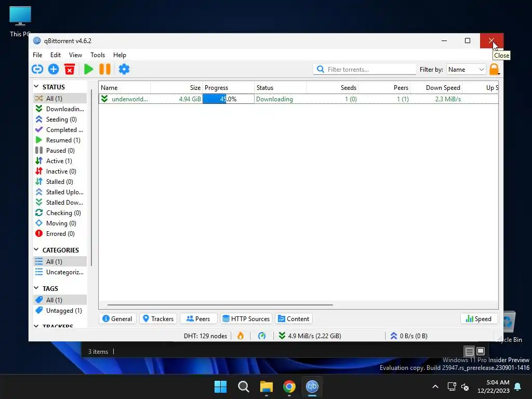Collapse the TAGS section chevron
The image size is (532, 399).
(36, 288)
